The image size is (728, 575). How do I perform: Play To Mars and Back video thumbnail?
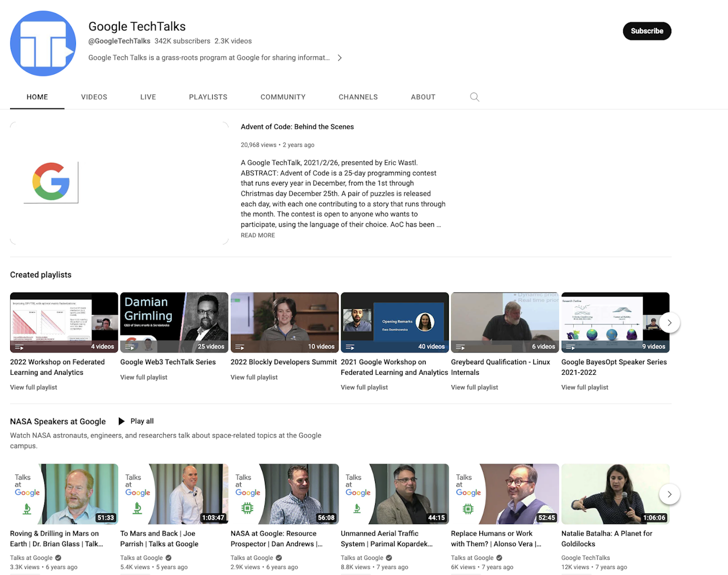[174, 494]
